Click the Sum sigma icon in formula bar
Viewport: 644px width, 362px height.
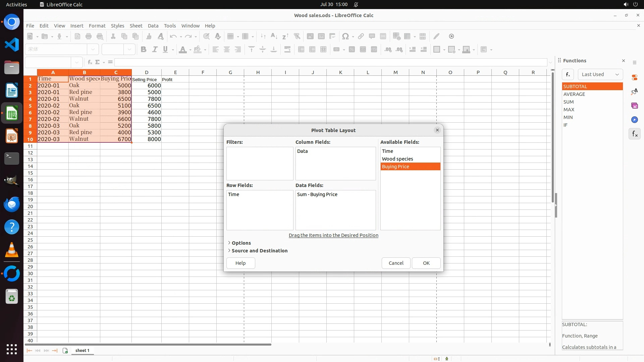(98, 62)
